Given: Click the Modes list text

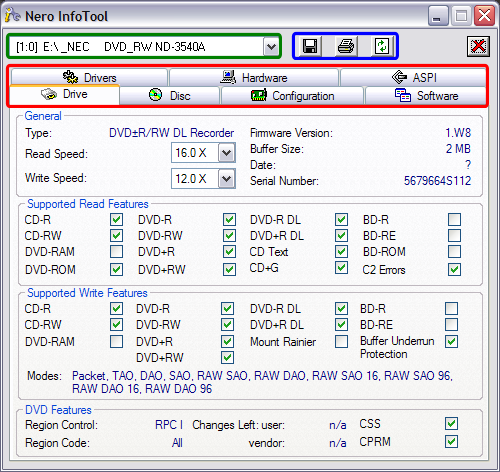Looking at the screenshot, I should coord(262,382).
